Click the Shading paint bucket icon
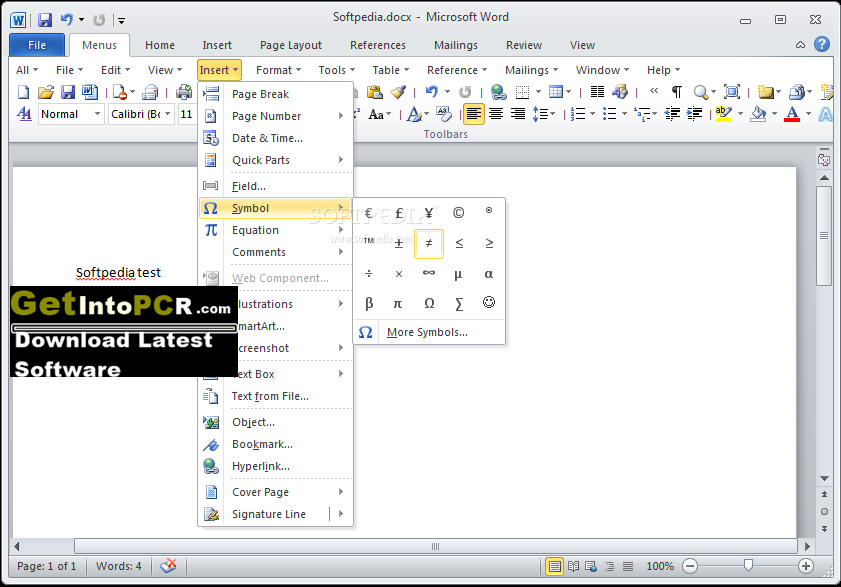The image size is (841, 587). point(758,114)
